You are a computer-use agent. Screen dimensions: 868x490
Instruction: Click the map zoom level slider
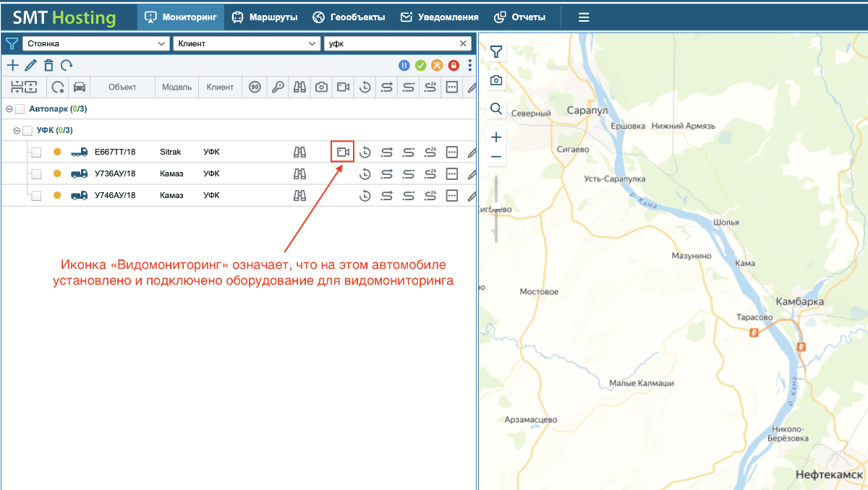coord(496,208)
